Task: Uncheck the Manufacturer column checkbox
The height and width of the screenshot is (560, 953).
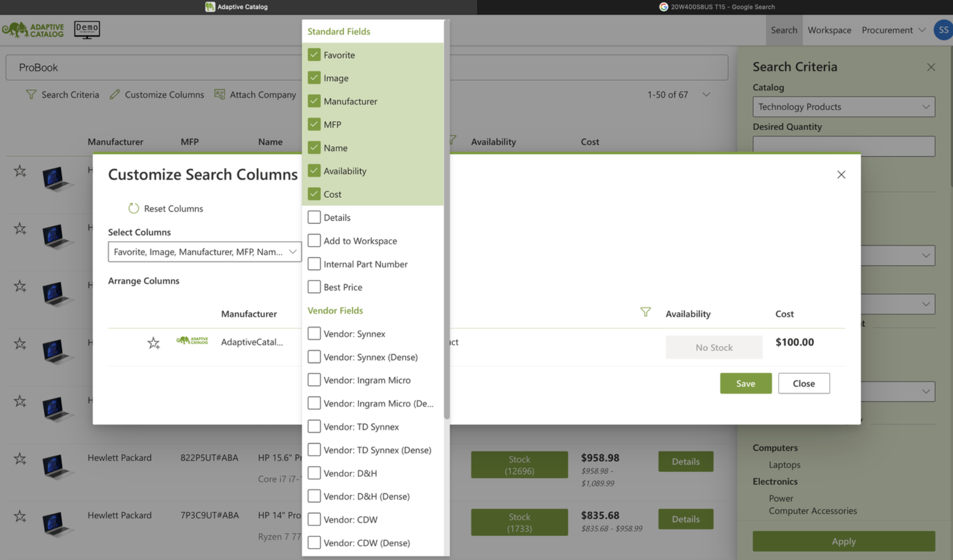Action: pos(314,101)
